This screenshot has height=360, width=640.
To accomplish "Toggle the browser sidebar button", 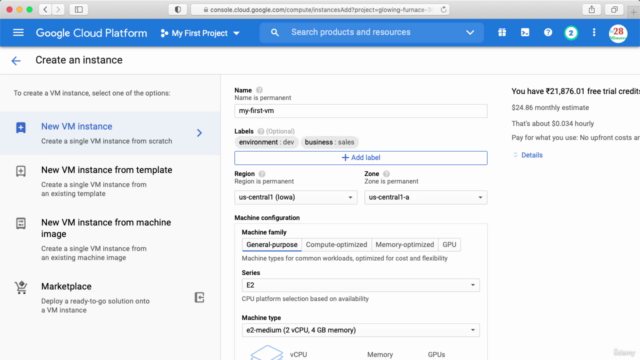I will [79, 9].
